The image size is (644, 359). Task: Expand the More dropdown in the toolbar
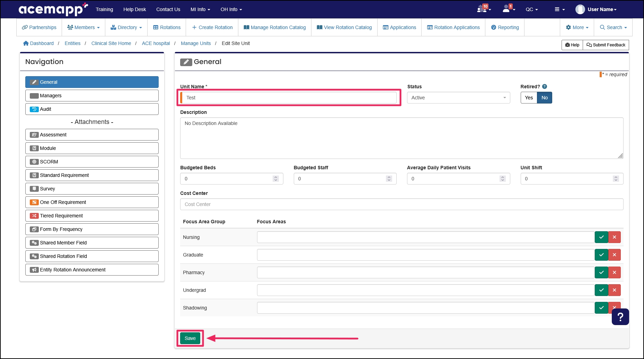click(x=577, y=27)
